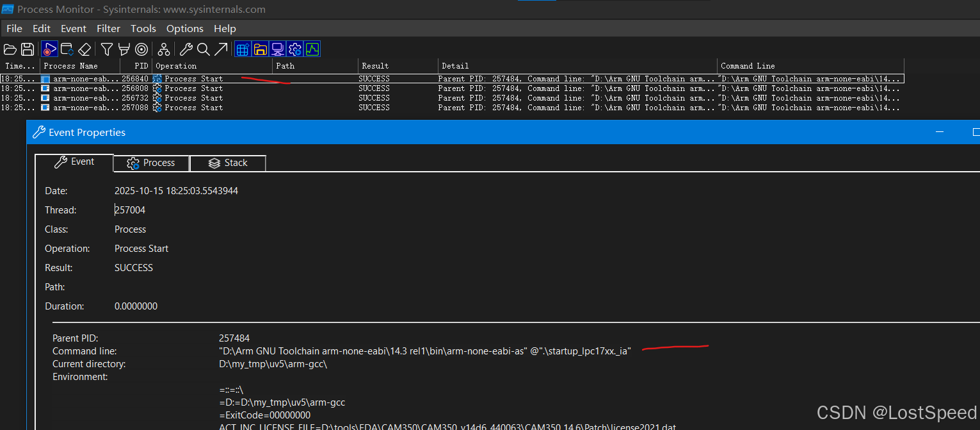Click the Path column header
This screenshot has height=430, width=980.
tap(315, 65)
